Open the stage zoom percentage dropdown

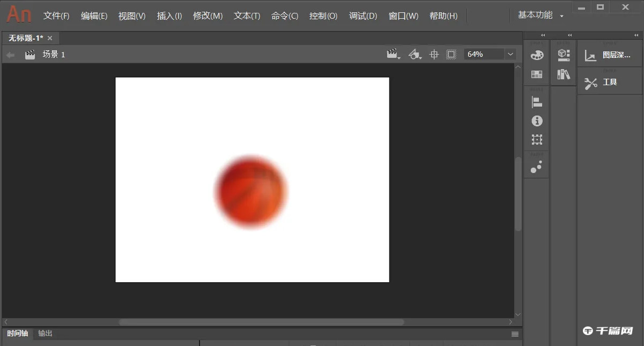click(510, 54)
